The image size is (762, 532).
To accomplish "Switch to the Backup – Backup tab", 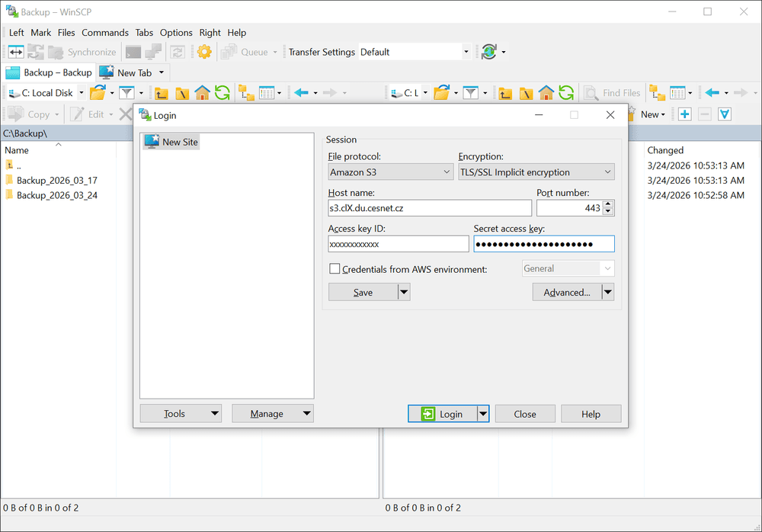I will click(49, 72).
